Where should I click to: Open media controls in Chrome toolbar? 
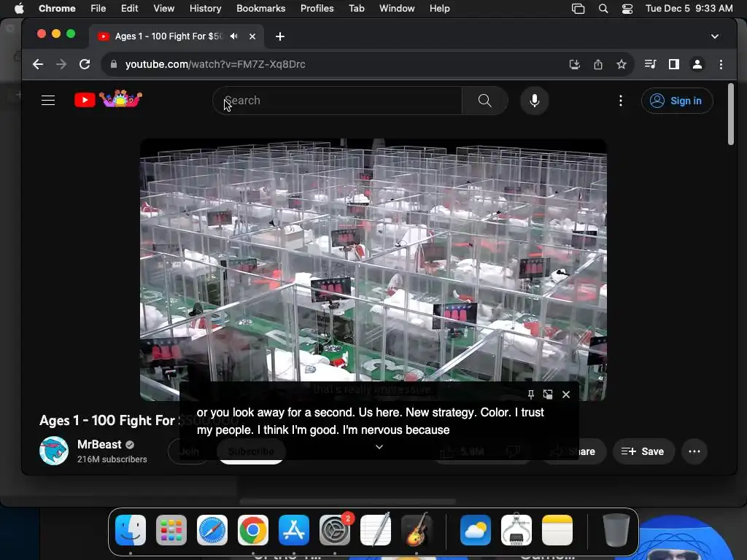click(x=650, y=64)
